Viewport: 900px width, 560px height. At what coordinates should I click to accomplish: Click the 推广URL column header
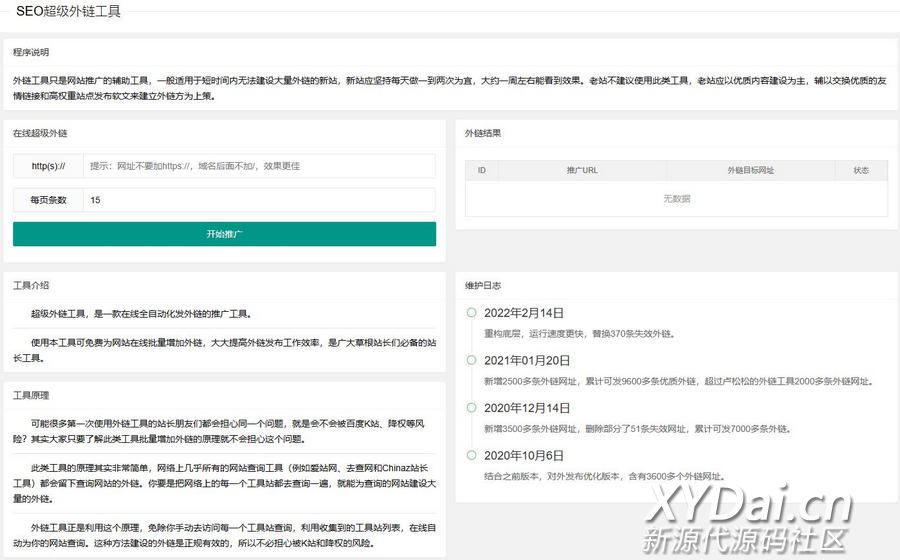click(x=581, y=171)
